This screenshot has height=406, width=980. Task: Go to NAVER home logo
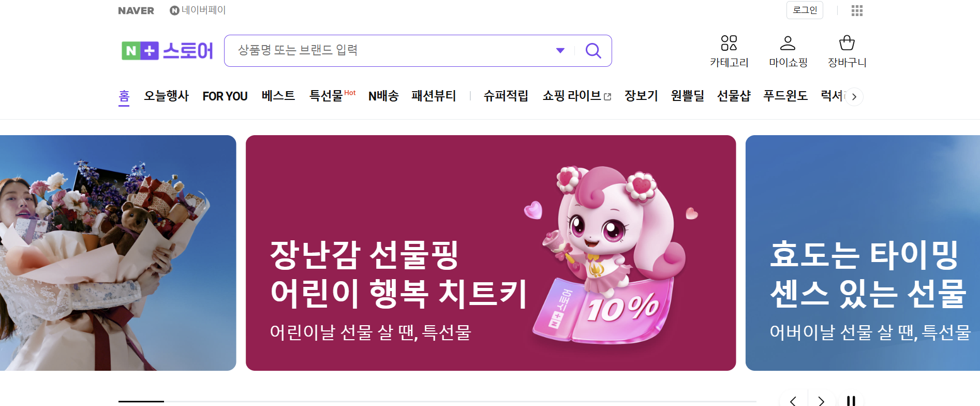coord(136,11)
